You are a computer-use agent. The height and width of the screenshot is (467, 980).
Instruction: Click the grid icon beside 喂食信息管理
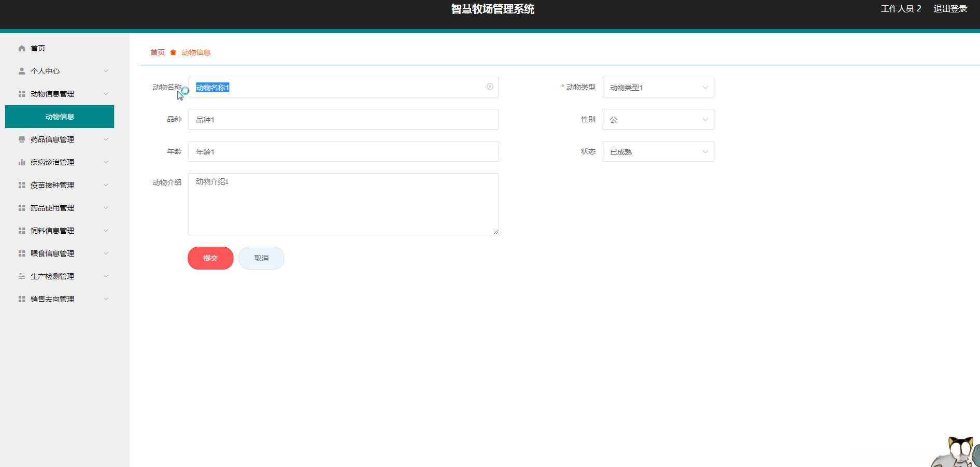[x=22, y=253]
